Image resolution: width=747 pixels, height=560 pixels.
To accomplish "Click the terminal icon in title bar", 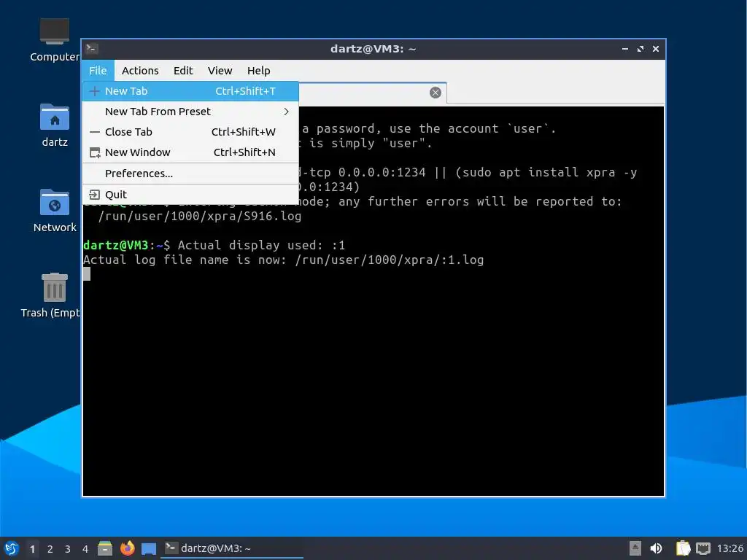I will [91, 48].
